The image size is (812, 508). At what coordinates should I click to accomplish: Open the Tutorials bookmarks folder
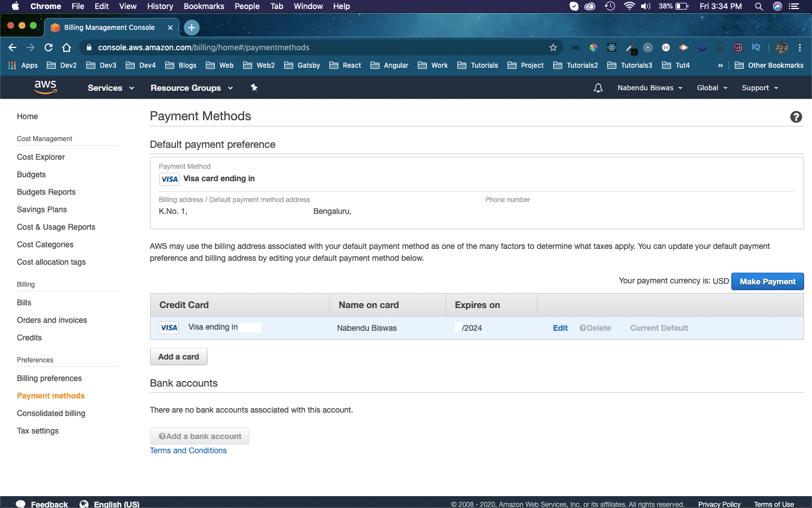pyautogui.click(x=478, y=65)
